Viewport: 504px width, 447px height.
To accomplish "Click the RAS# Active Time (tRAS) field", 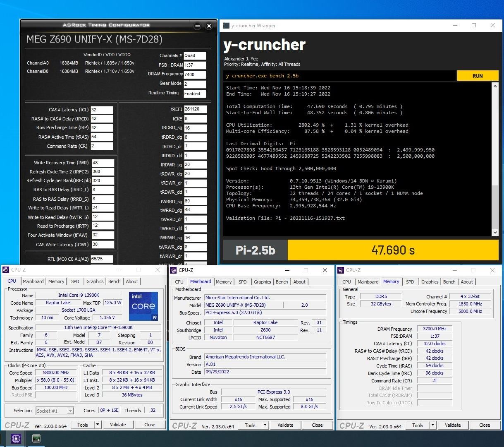I will [x=102, y=137].
